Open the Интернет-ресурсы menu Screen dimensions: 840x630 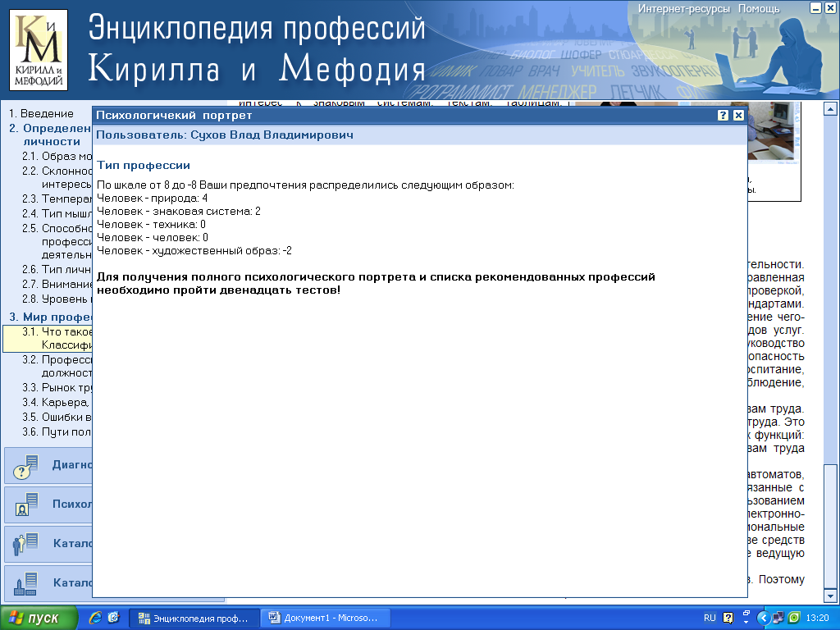(683, 8)
